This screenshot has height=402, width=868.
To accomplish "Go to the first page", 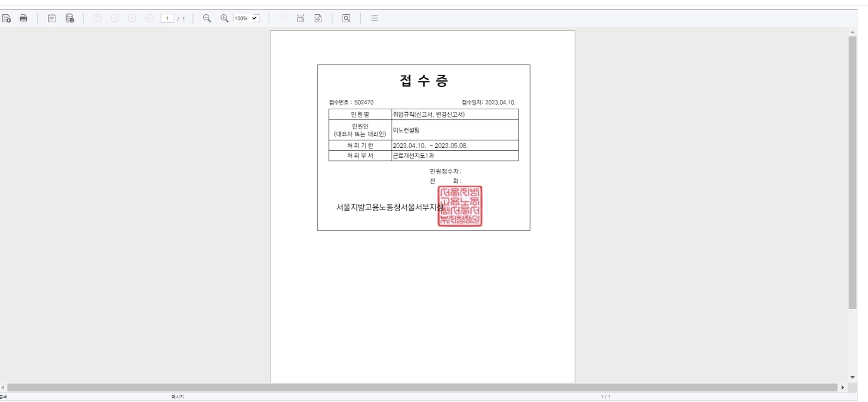I will [x=98, y=18].
